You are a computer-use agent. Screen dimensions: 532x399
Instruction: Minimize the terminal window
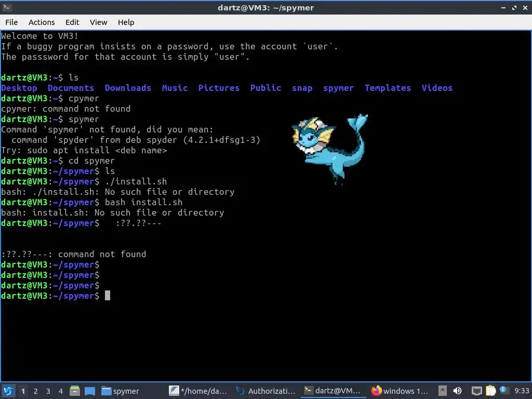coord(503,7)
